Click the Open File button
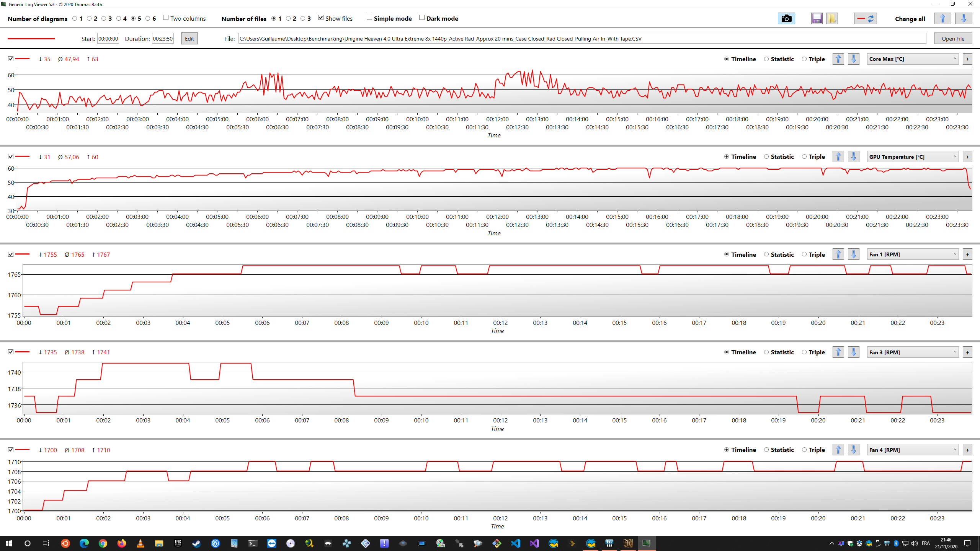Viewport: 980px width, 551px height. (x=952, y=39)
